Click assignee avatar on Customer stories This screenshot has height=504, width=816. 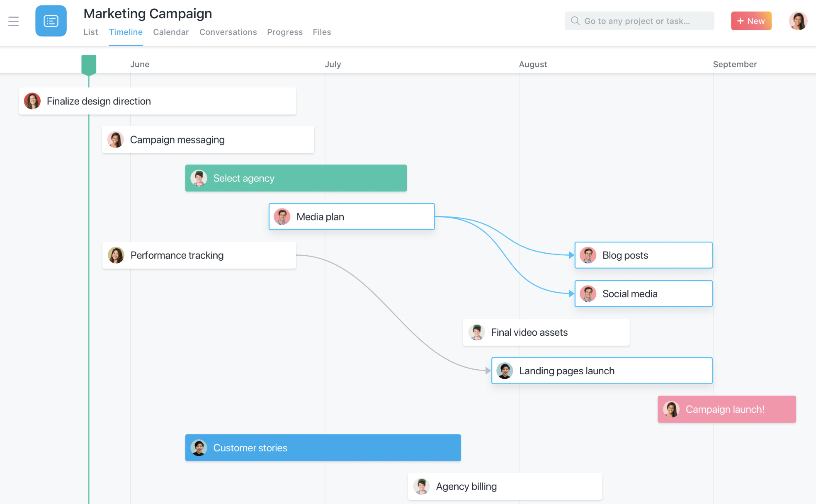[199, 448]
